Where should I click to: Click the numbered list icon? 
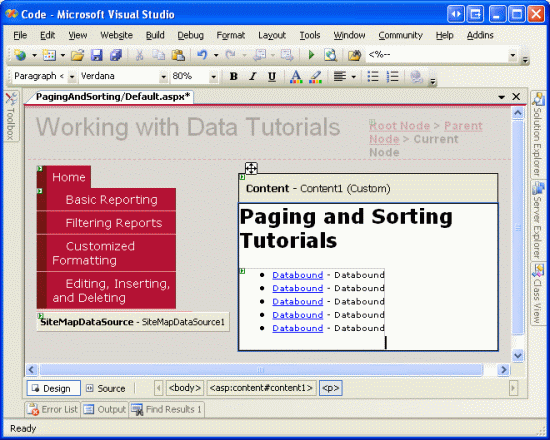pos(392,76)
